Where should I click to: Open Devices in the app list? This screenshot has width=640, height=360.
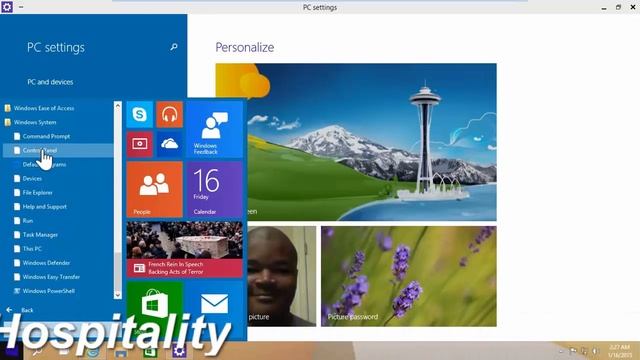[32, 178]
